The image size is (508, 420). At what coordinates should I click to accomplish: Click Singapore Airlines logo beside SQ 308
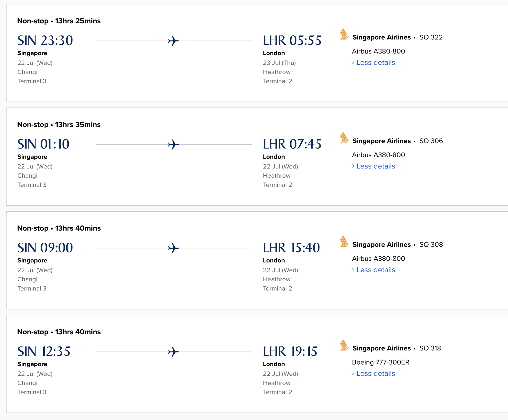pos(344,241)
